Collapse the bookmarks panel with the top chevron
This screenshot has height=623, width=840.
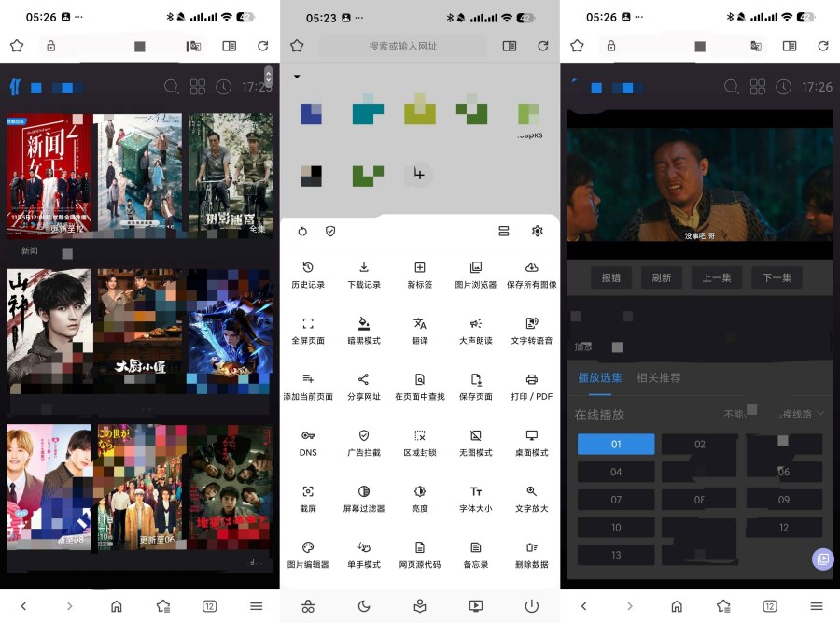coord(297,77)
